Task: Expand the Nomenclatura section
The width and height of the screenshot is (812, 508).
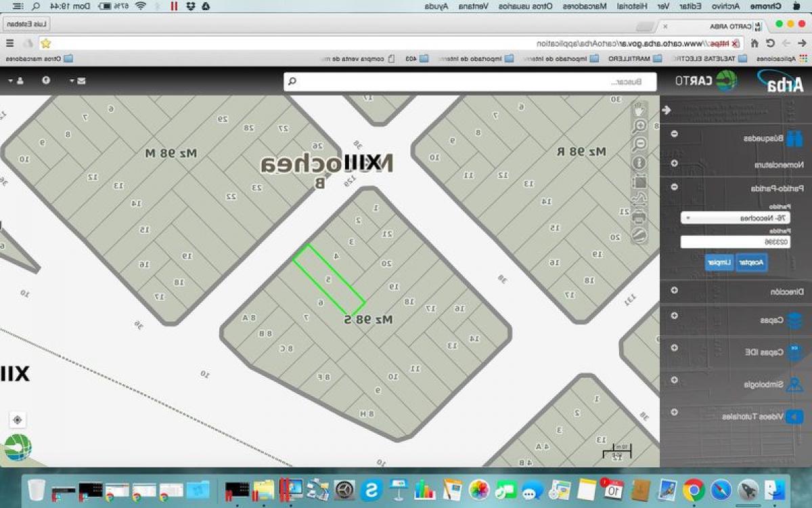Action: click(674, 163)
